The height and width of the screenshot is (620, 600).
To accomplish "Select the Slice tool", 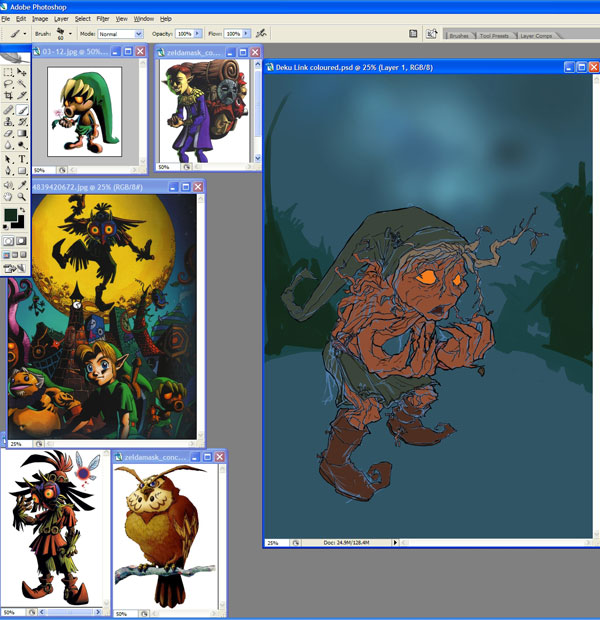I will [x=22, y=95].
